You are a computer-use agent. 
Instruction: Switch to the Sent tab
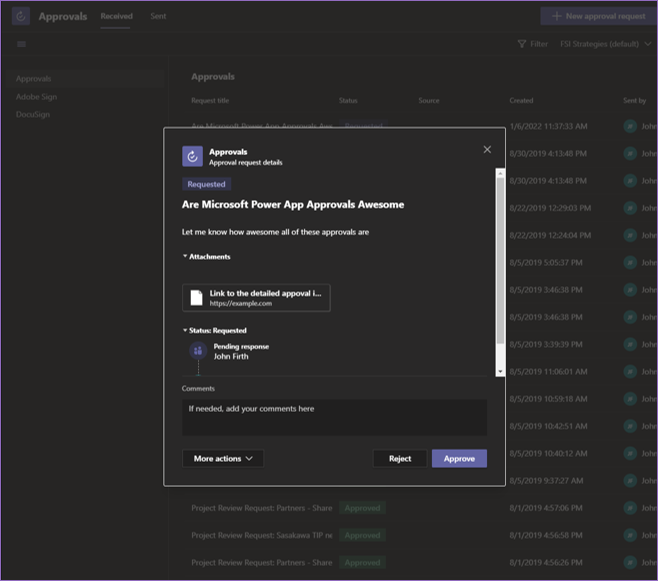point(158,16)
